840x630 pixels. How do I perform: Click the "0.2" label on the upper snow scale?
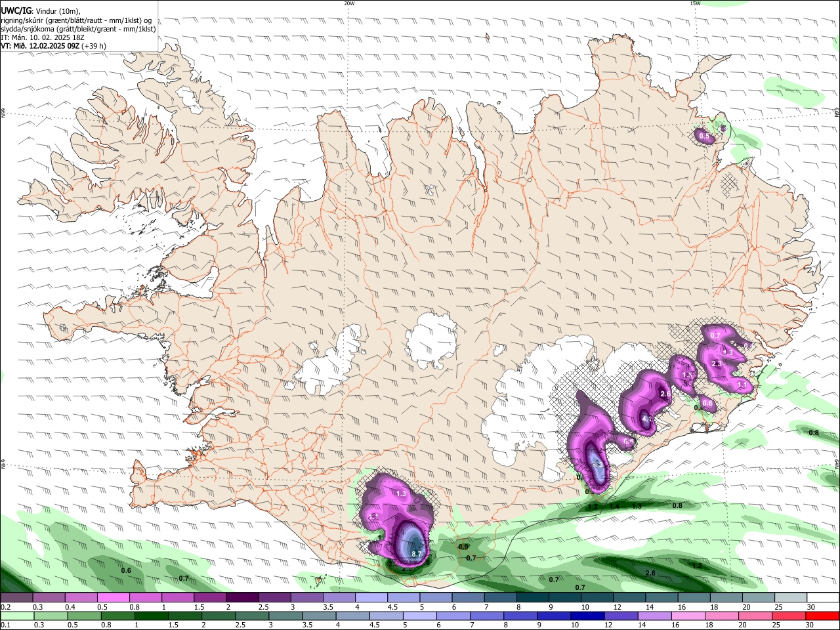[x=5, y=607]
